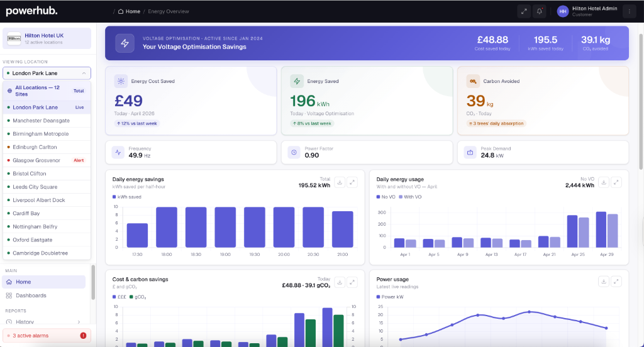Go to Home breadcrumb link

[133, 11]
